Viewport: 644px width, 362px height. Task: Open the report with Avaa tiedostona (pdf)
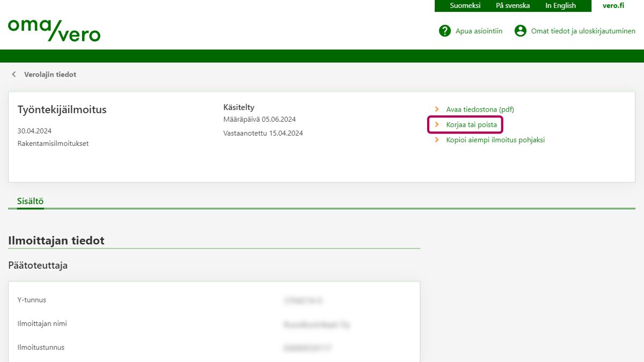pyautogui.click(x=480, y=109)
